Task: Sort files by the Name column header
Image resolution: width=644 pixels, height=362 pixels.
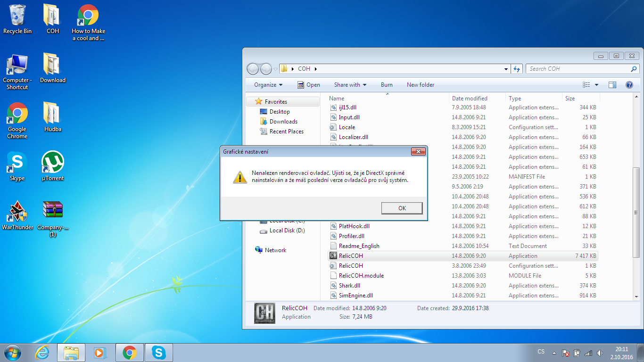Action: point(388,99)
